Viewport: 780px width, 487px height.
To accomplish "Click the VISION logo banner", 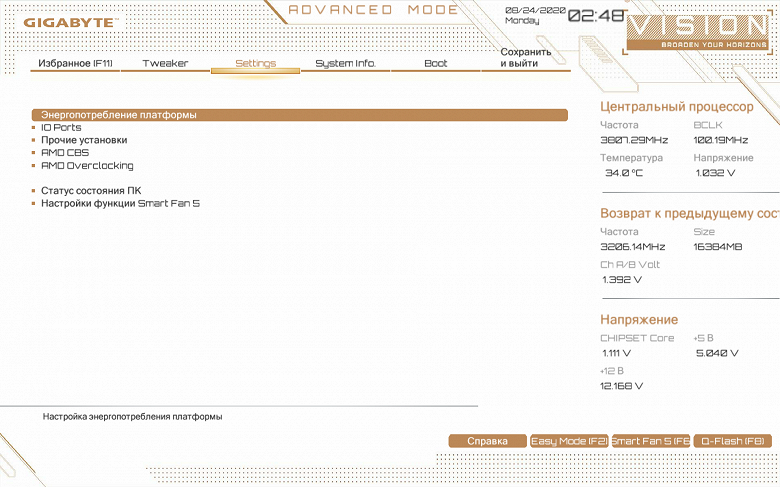I will (697, 32).
